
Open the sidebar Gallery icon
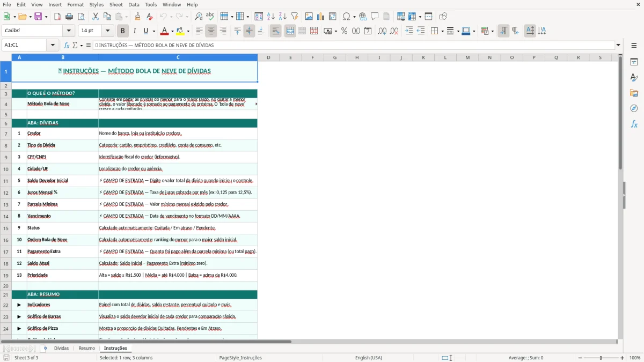click(634, 93)
